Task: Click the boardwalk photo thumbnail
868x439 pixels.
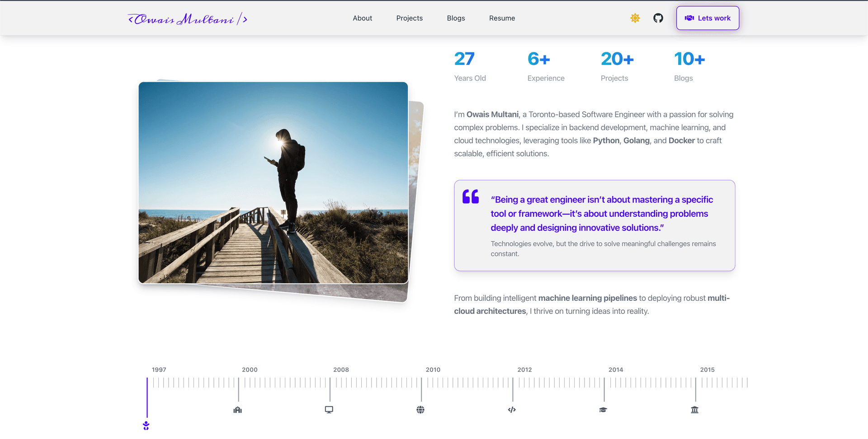Action: (x=273, y=182)
